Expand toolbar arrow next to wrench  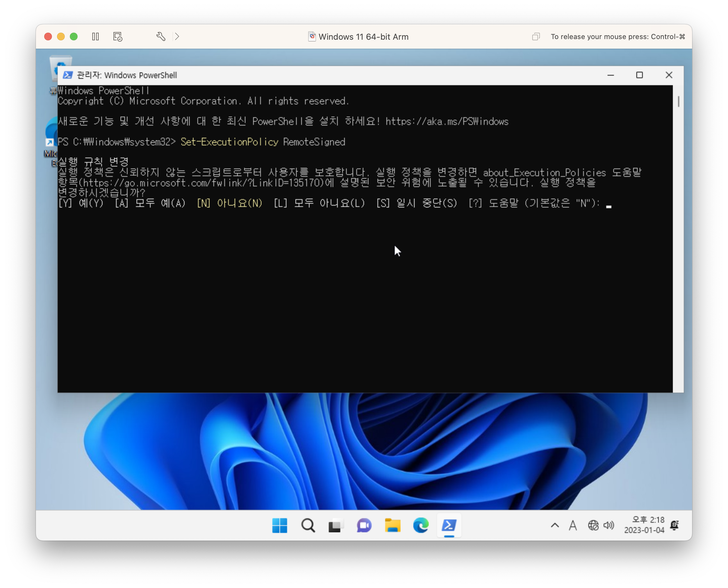tap(177, 37)
